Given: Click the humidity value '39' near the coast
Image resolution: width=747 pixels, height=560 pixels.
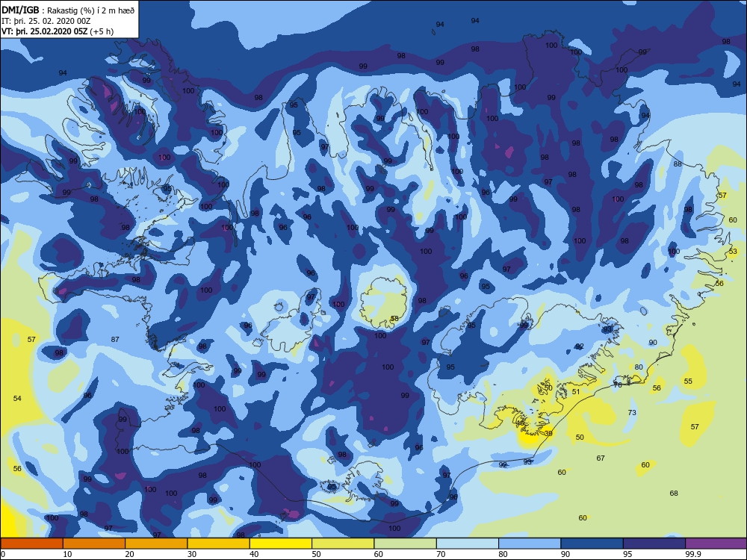Looking at the screenshot, I should pos(549,433).
